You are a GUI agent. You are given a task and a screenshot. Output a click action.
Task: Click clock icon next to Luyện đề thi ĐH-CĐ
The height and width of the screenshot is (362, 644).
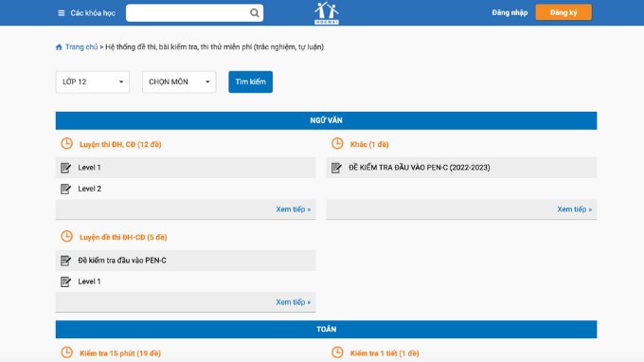point(66,236)
